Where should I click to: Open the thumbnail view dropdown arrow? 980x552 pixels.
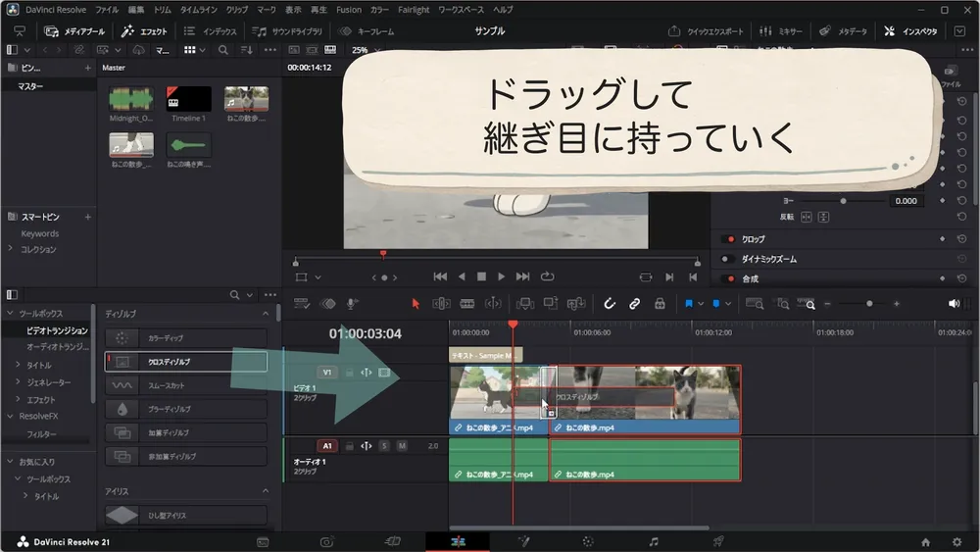(x=203, y=50)
